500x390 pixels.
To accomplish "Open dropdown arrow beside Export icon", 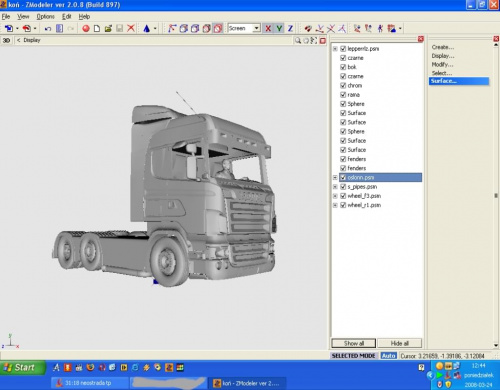I will (35, 29).
